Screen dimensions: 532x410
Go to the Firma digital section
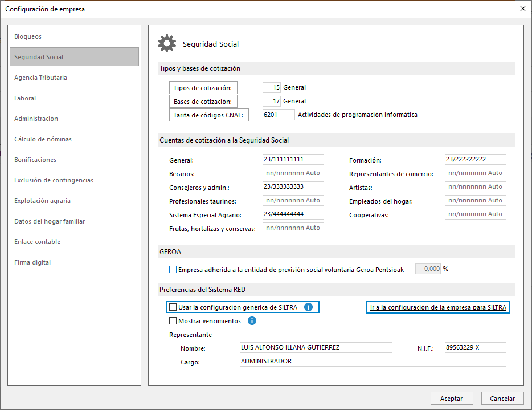tap(32, 262)
